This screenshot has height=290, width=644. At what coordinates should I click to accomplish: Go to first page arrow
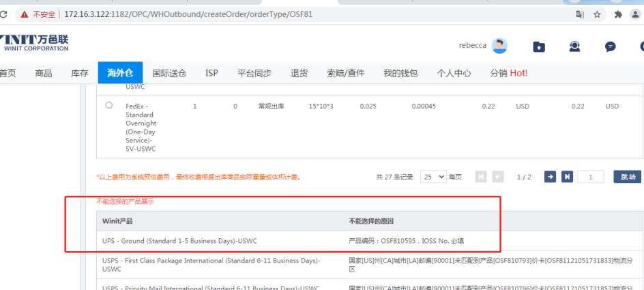[x=481, y=177]
